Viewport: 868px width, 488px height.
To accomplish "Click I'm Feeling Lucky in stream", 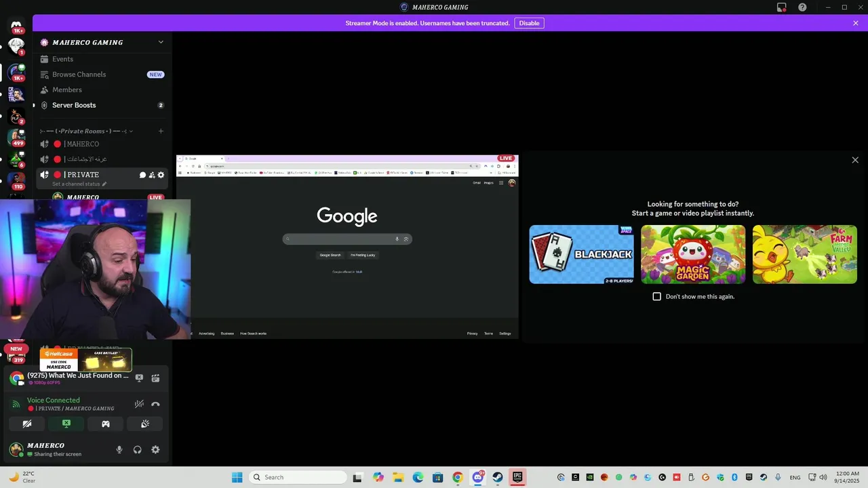I will click(363, 255).
